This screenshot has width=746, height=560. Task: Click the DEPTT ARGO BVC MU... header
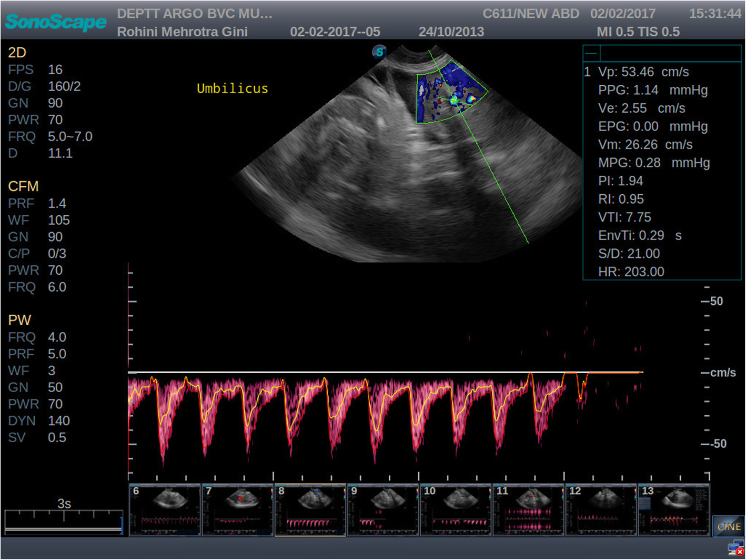[x=195, y=14]
